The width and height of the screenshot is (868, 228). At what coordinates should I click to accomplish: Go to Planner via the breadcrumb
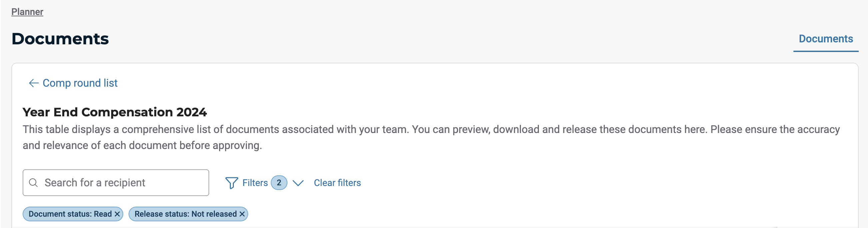pyautogui.click(x=27, y=12)
